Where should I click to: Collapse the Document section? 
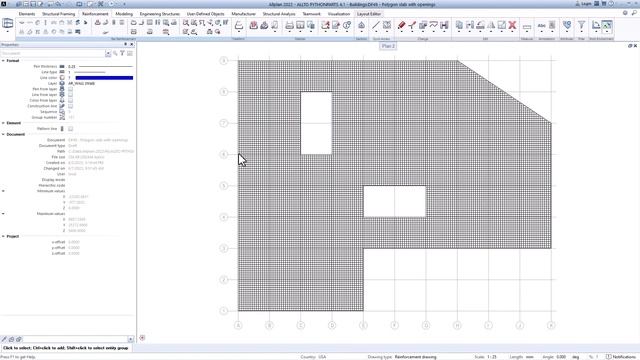[3, 134]
